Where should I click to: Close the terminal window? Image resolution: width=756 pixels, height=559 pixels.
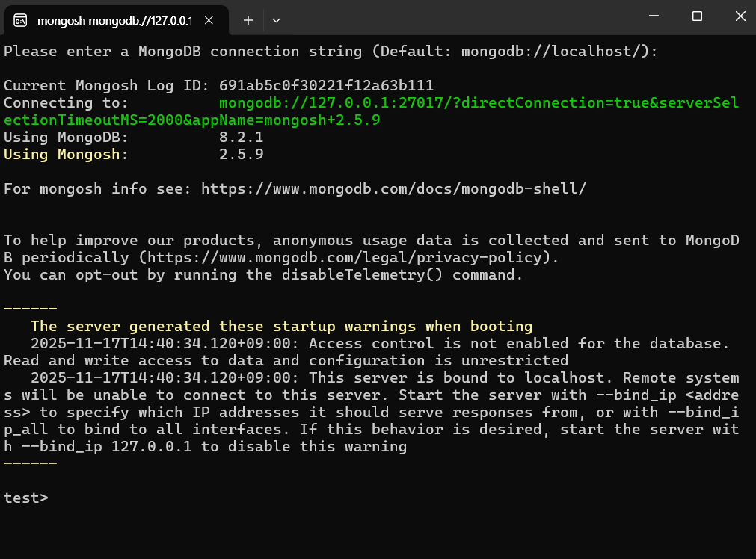pos(740,16)
